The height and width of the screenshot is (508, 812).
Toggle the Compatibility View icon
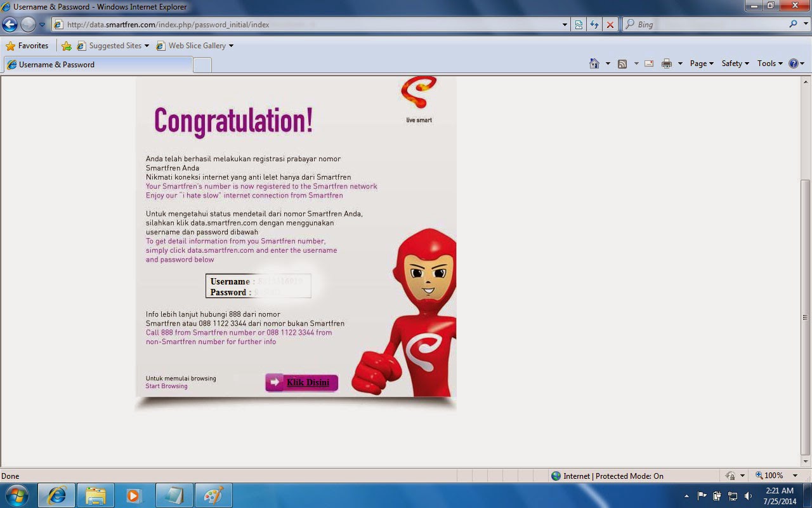coord(579,25)
